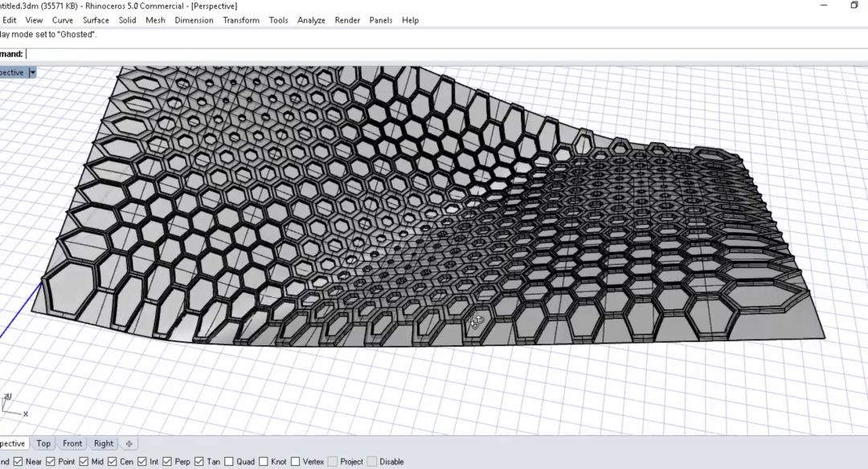Enable the Quad object snap
Screen dimensions: 868x469
(229, 462)
